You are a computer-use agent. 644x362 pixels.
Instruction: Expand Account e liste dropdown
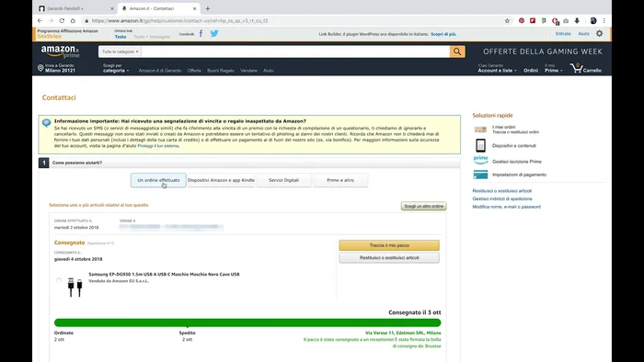pos(497,68)
